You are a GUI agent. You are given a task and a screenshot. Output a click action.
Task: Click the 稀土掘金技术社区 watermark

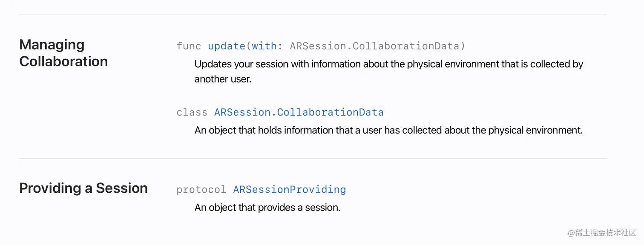(601, 233)
